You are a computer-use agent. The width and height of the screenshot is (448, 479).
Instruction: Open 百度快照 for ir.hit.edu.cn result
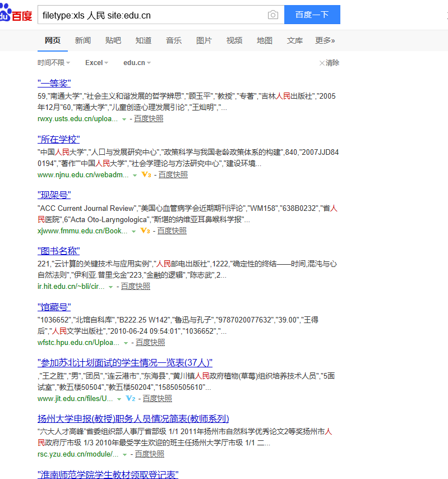[x=136, y=286]
